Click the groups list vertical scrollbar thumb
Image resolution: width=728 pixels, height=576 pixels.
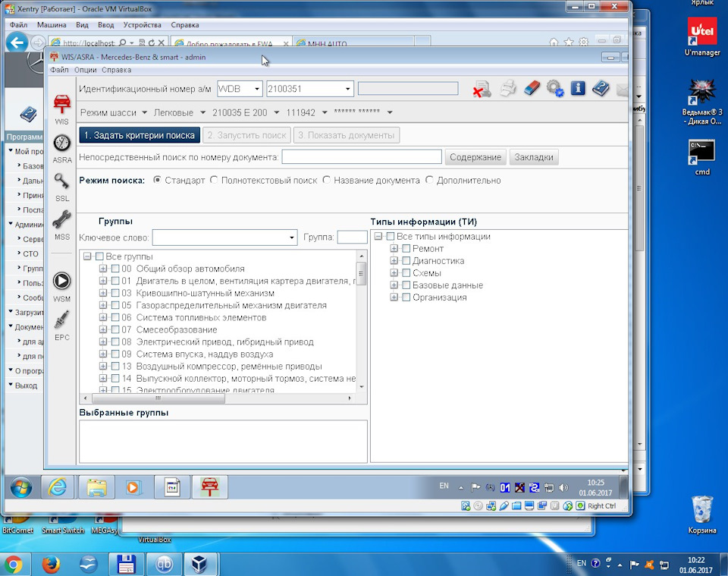(x=361, y=273)
